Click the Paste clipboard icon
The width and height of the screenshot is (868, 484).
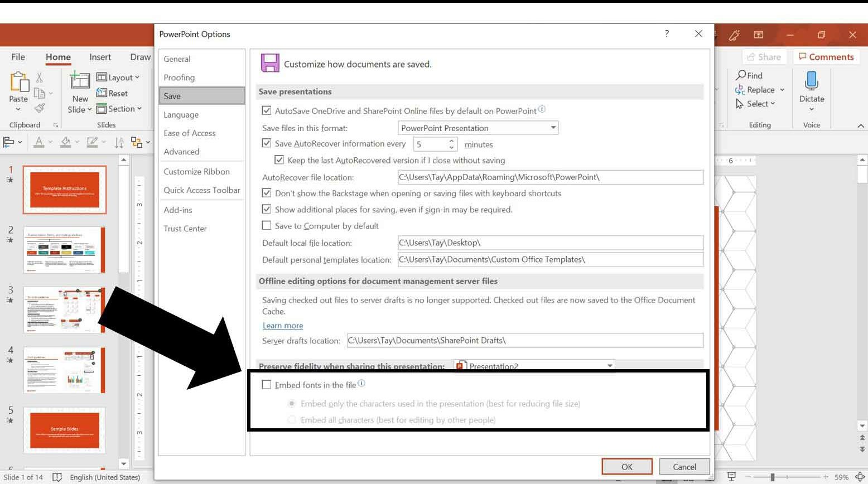coord(18,82)
